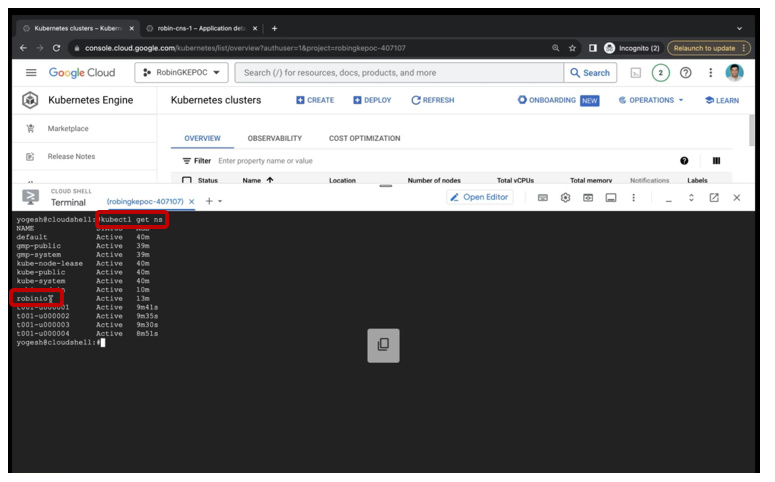Click CREATE cluster button
Viewport: 775px width, 482px height.
315,100
